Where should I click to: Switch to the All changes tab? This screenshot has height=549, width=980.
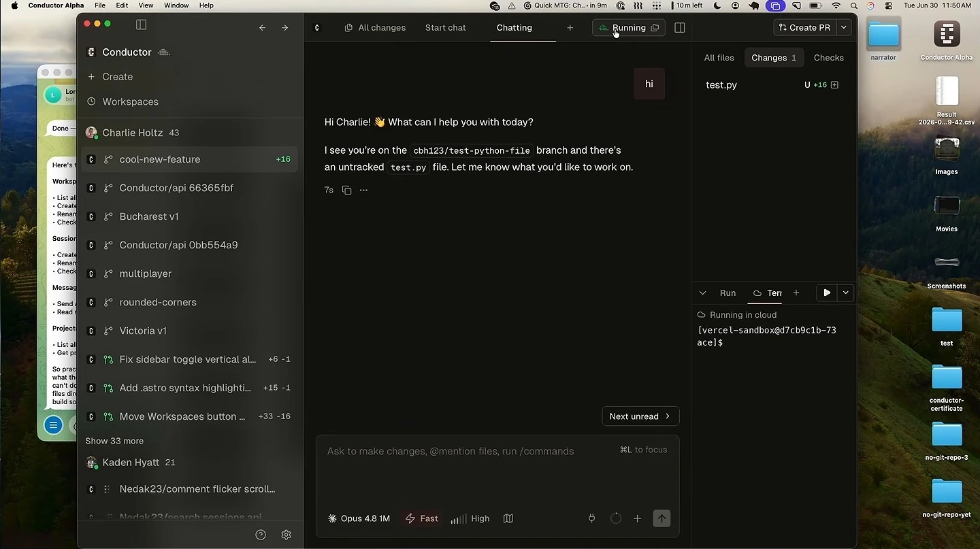(375, 28)
